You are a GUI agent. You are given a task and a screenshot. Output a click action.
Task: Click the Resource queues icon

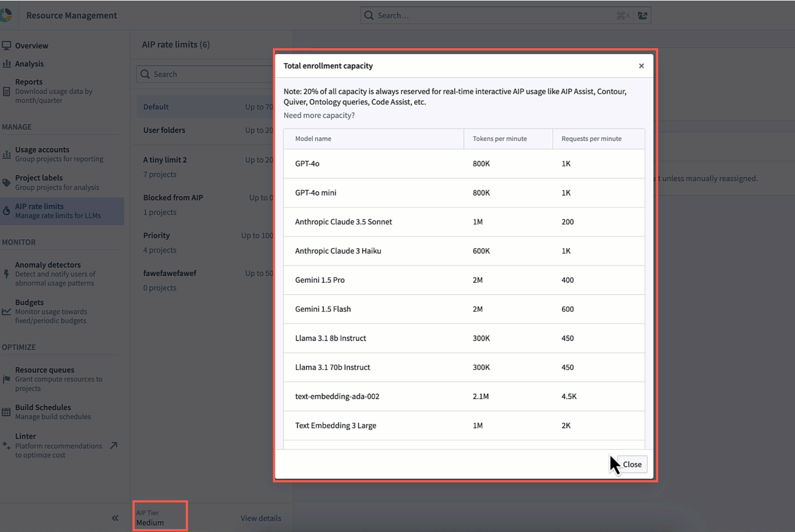(x=7, y=379)
